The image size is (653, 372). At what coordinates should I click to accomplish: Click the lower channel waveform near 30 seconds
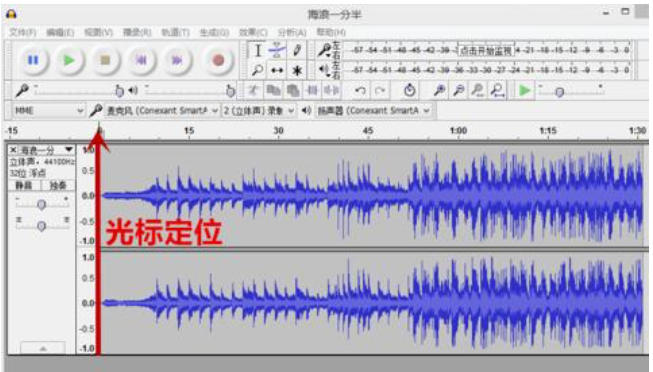pos(278,303)
